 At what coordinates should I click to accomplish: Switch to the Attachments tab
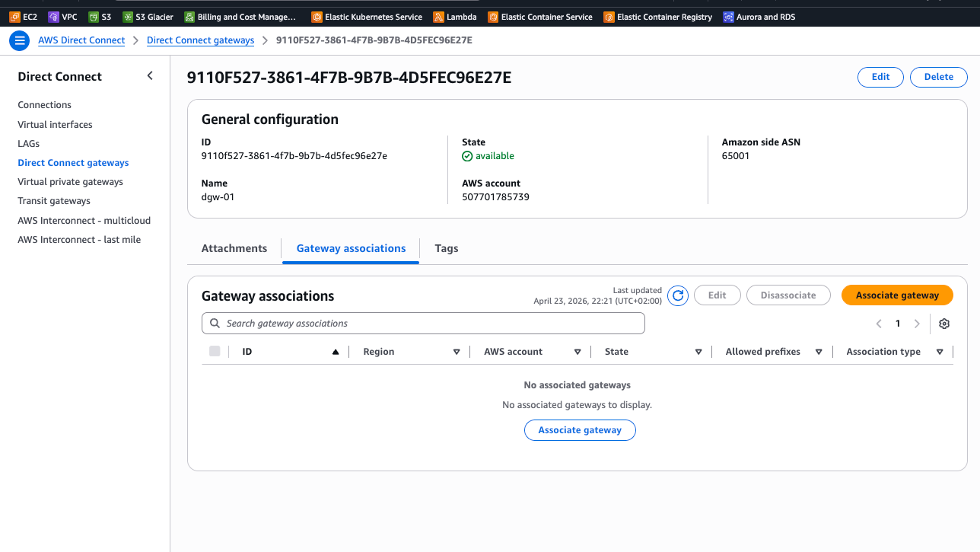pos(234,248)
